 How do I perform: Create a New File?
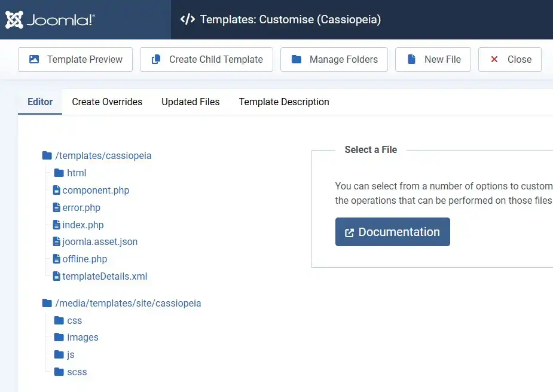(x=433, y=59)
